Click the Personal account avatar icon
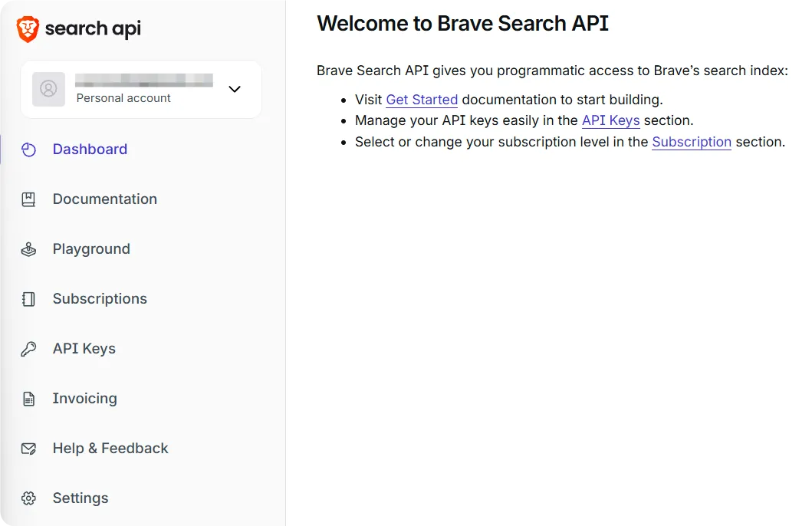The image size is (812, 526). click(48, 89)
